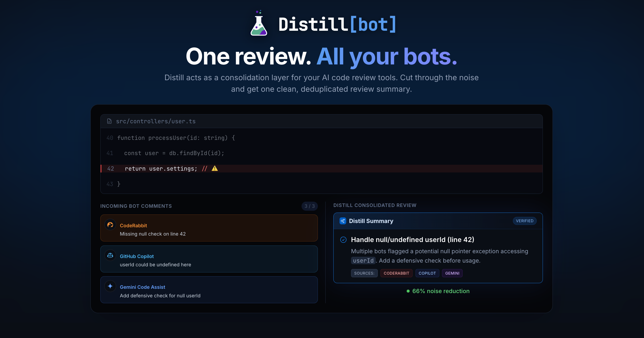Toggle the 3/3 comment counter pill
644x338 pixels.
click(x=310, y=206)
